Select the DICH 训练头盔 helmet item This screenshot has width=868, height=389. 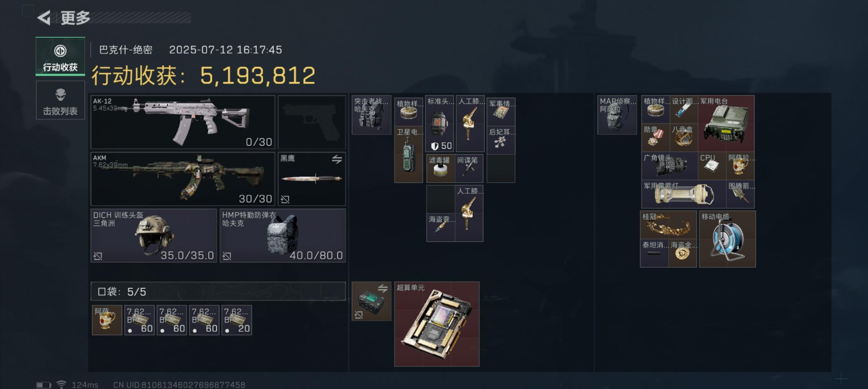pyautogui.click(x=154, y=236)
